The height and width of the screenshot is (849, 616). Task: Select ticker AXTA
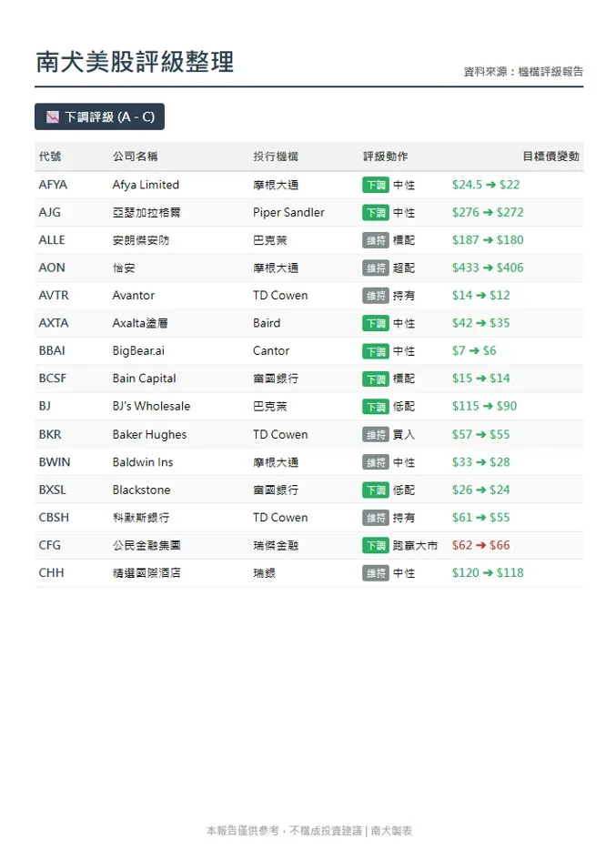tap(54, 323)
